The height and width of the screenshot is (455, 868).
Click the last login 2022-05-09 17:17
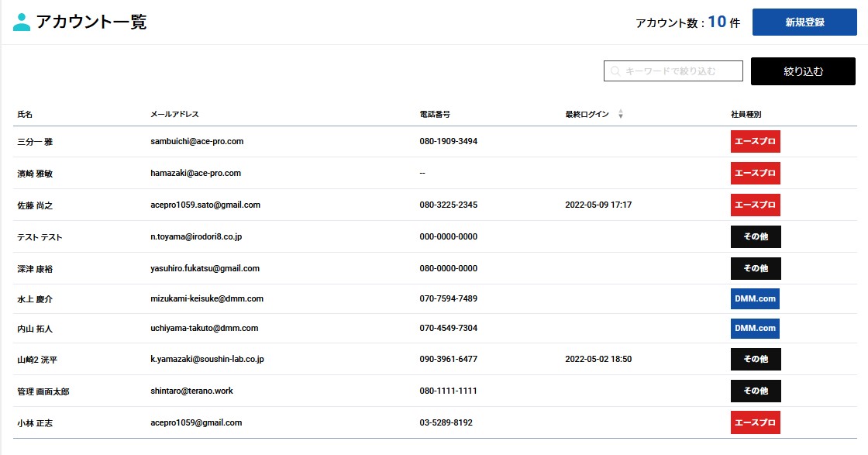point(598,205)
